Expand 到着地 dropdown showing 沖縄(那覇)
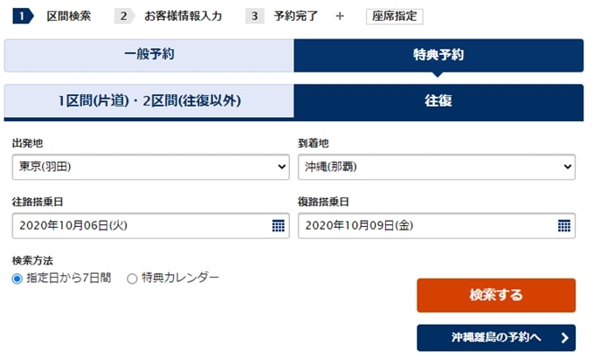594x364 pixels. pos(437,167)
